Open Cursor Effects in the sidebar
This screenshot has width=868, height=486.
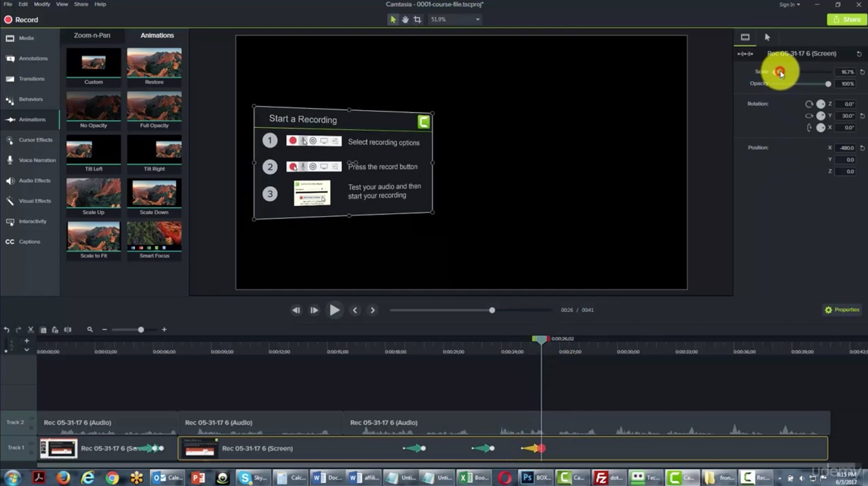tap(30, 140)
